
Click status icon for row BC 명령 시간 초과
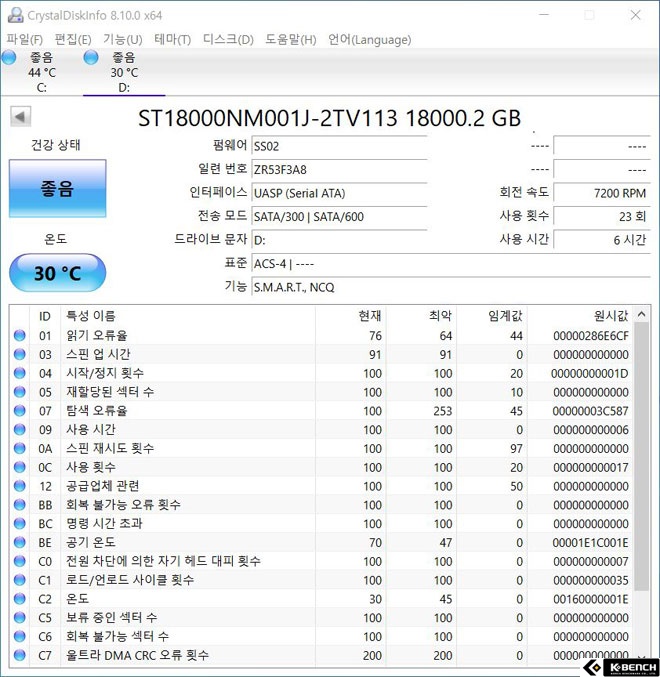[x=20, y=524]
